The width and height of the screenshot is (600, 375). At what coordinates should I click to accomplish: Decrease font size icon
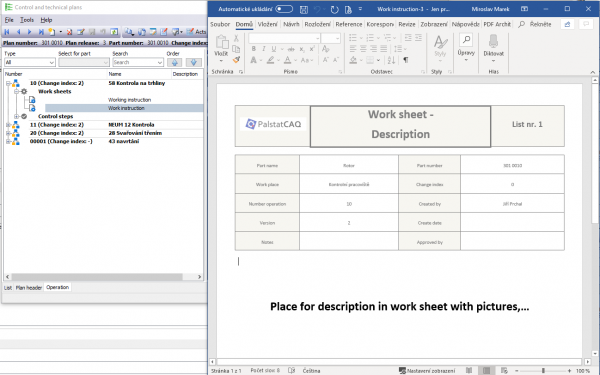click(336, 60)
